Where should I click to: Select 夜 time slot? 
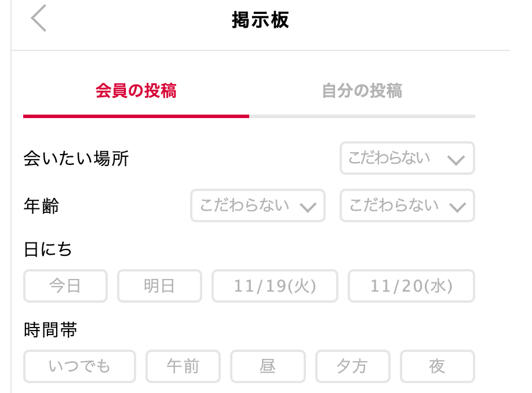click(x=437, y=366)
